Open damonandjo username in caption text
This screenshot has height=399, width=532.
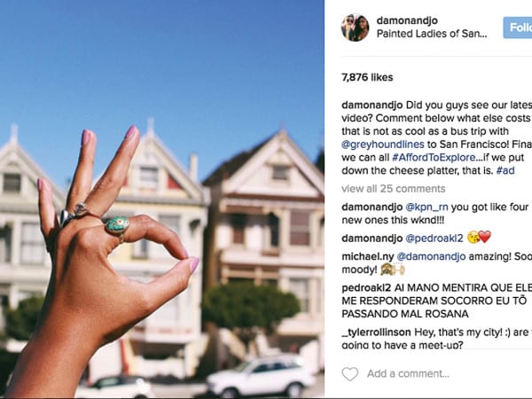[x=372, y=106]
